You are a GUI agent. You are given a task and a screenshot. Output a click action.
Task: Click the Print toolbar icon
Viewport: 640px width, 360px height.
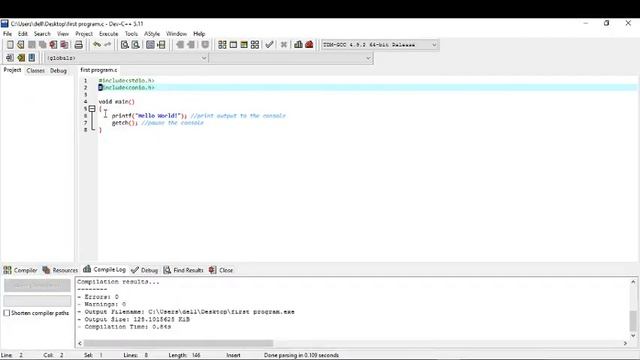(x=78, y=45)
